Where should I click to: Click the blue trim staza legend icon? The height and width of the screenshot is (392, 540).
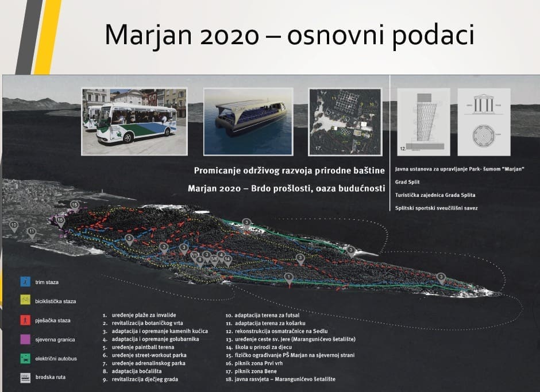24,282
